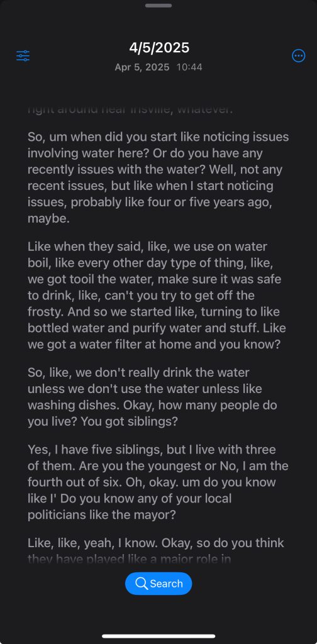Tap the Apr 5, 2025 date label
The image size is (317, 644).
click(142, 67)
